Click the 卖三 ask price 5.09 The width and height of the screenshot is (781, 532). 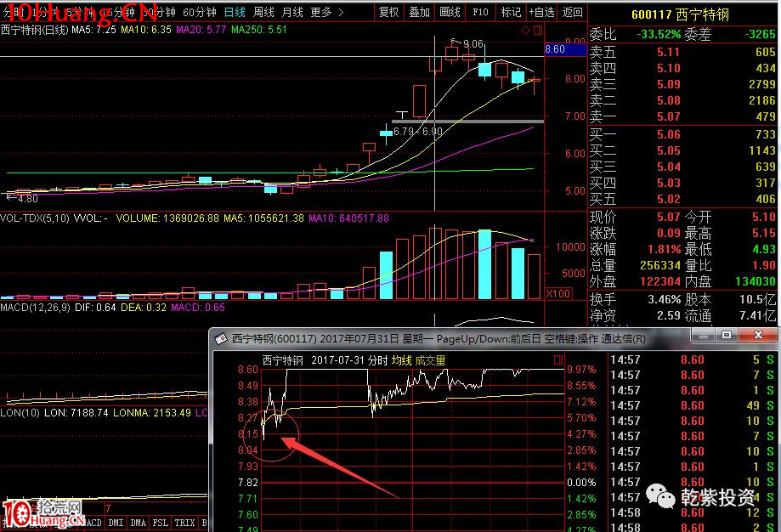click(x=668, y=84)
